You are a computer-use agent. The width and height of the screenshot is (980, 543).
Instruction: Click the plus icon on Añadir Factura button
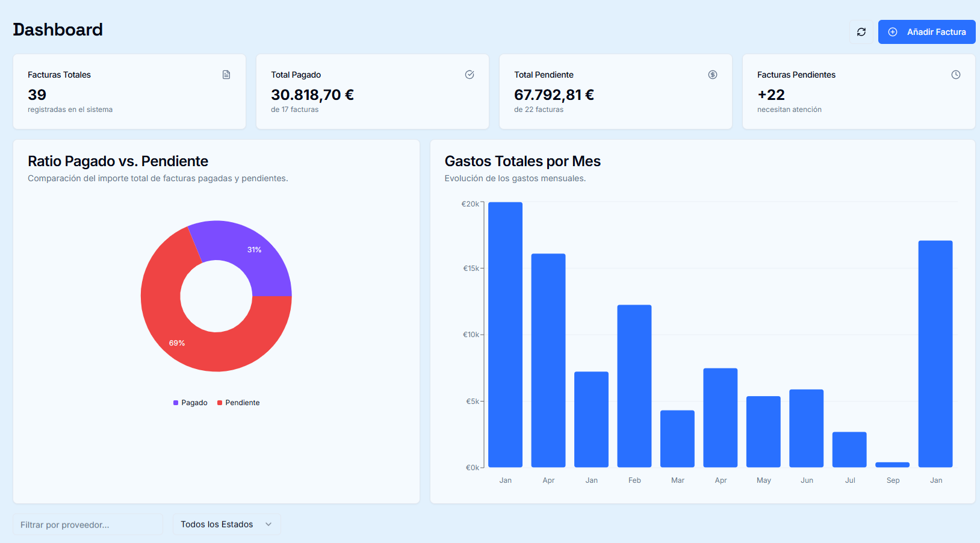click(x=893, y=32)
